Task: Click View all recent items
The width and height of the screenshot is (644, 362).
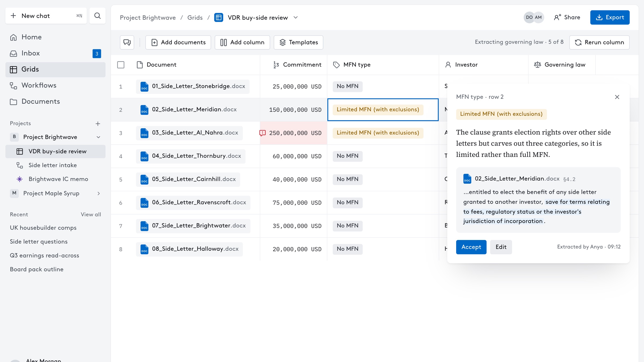Action: (91, 215)
